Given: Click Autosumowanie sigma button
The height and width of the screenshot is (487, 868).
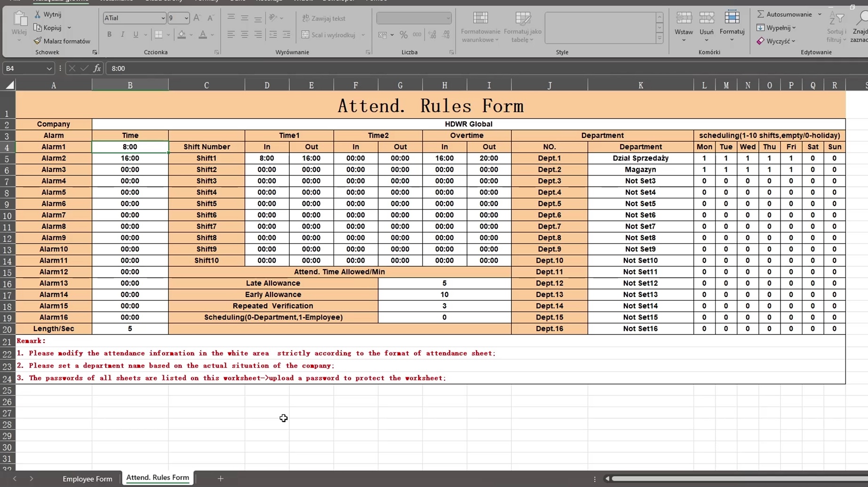Looking at the screenshot, I should point(784,15).
